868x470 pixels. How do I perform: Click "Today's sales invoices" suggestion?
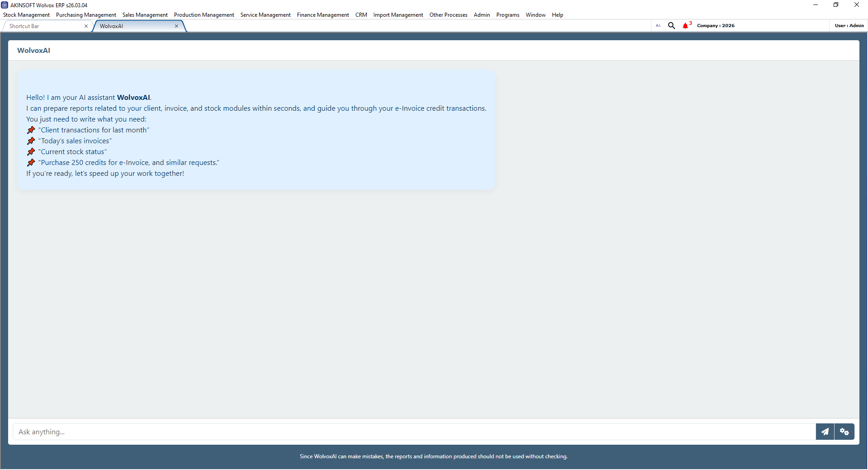(75, 141)
